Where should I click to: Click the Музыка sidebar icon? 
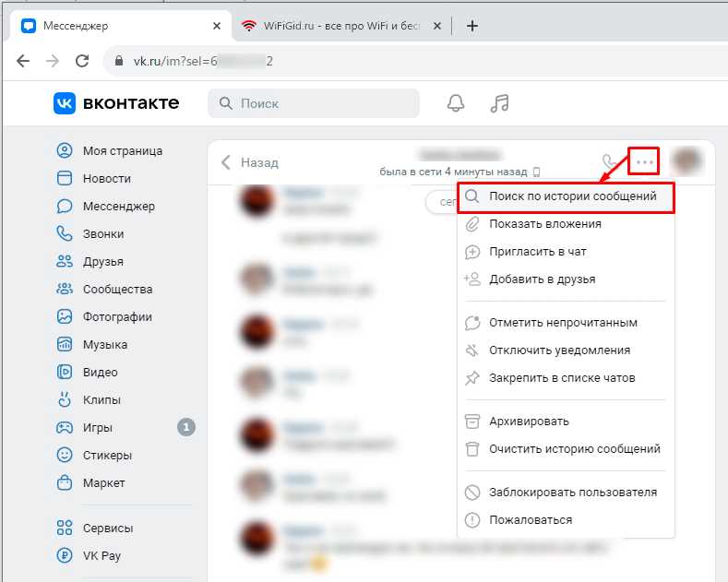click(65, 344)
